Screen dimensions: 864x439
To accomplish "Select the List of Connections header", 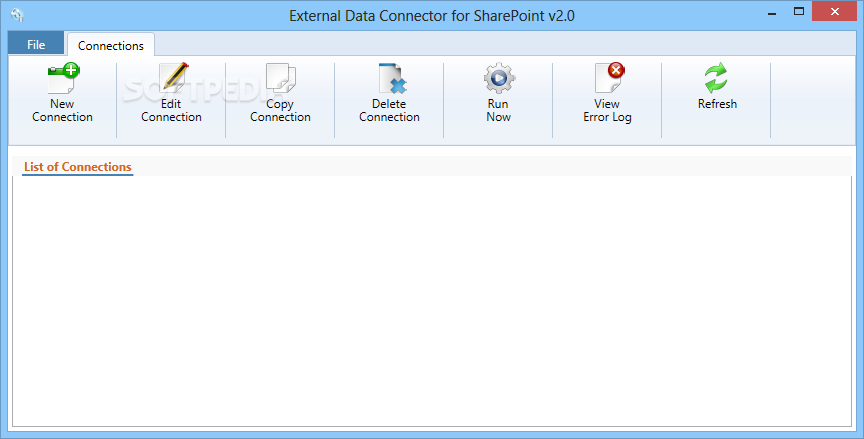I will 78,167.
